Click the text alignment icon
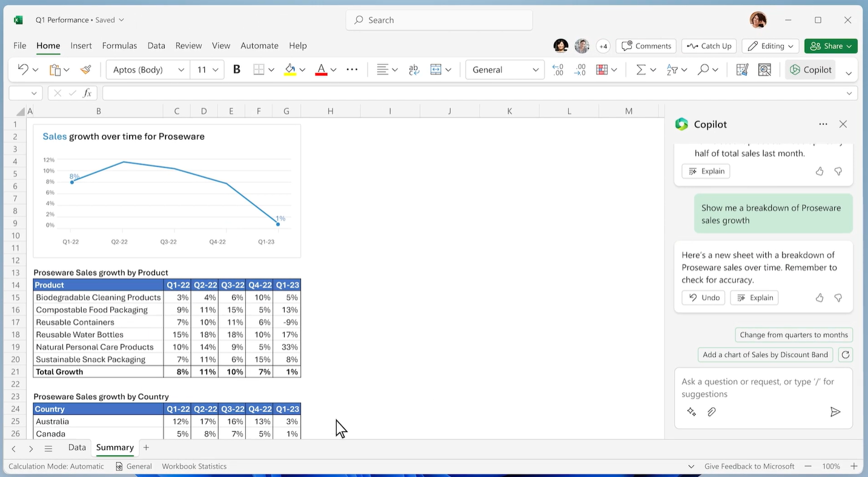This screenshot has height=477, width=868. pyautogui.click(x=382, y=70)
